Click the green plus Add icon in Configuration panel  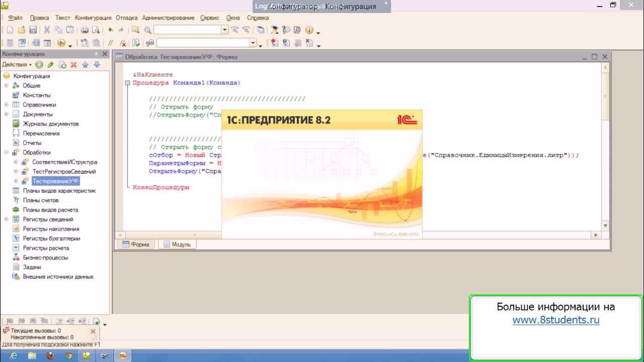pos(39,64)
